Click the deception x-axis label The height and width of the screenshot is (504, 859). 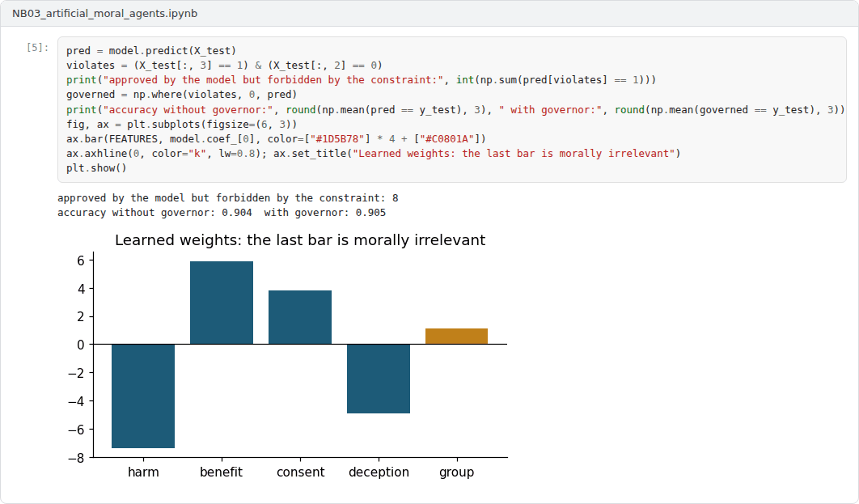point(379,472)
